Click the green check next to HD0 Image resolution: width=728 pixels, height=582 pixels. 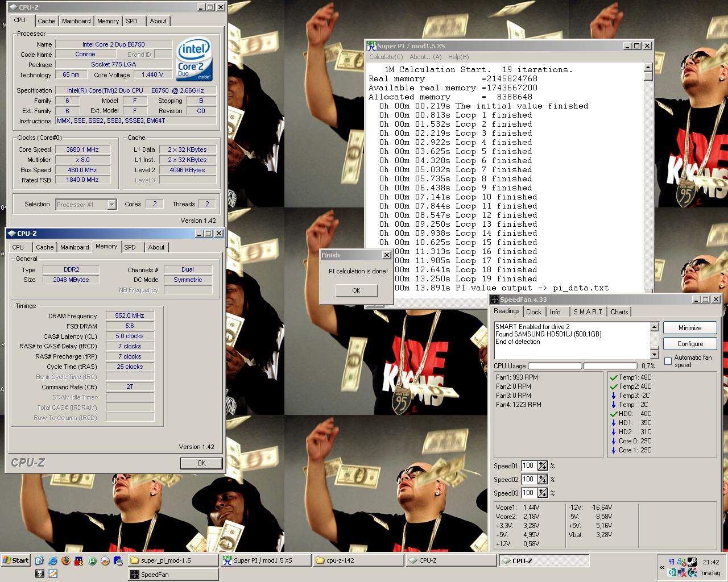614,414
